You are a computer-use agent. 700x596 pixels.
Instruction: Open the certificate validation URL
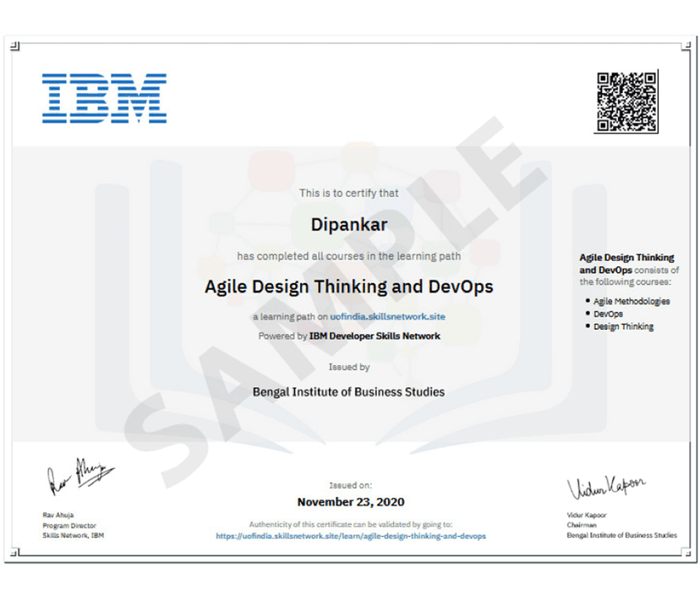click(351, 536)
